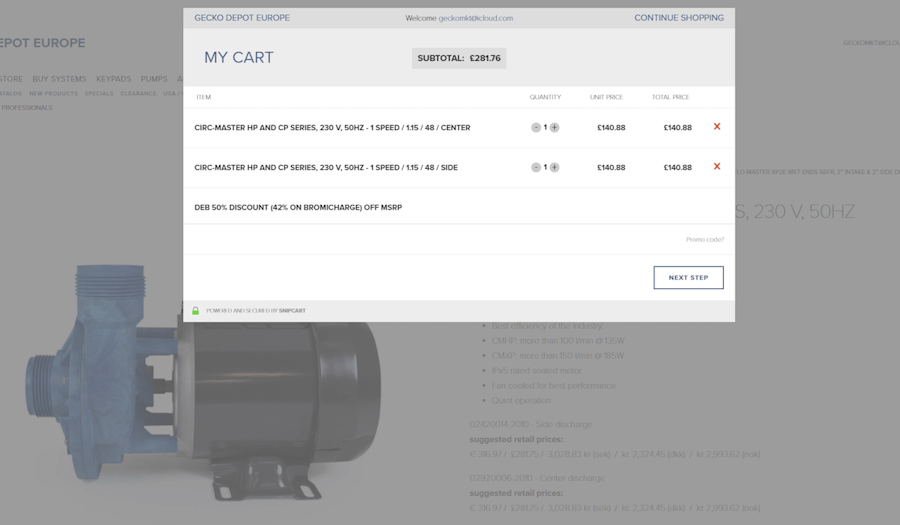Click the ITEM column header
Screen dimensions: 900x525
point(204,97)
